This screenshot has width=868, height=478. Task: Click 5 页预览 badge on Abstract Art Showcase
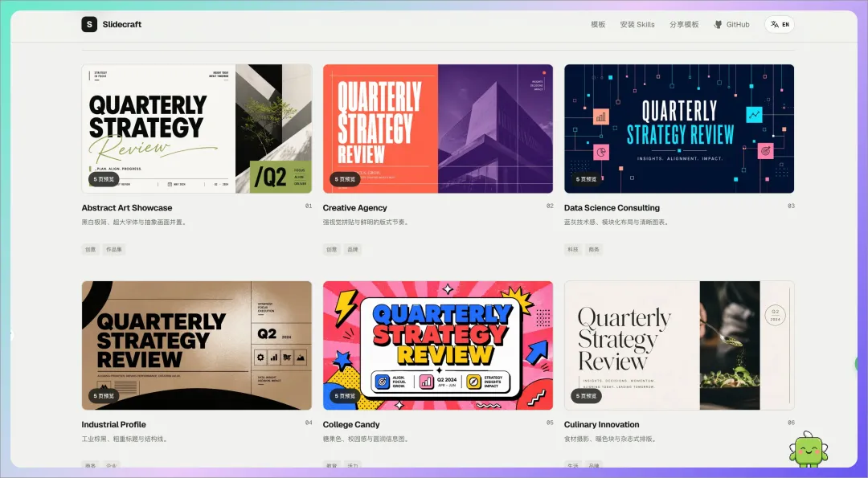pyautogui.click(x=104, y=179)
